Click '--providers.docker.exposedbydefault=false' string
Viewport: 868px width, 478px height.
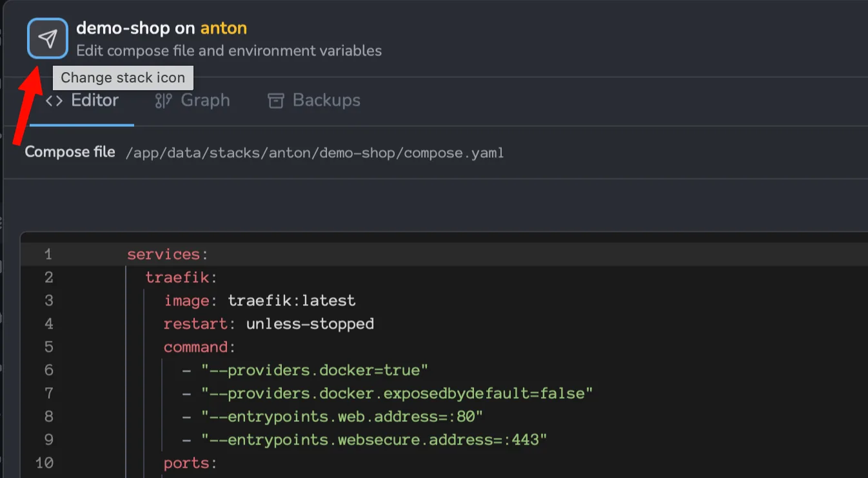[397, 394]
